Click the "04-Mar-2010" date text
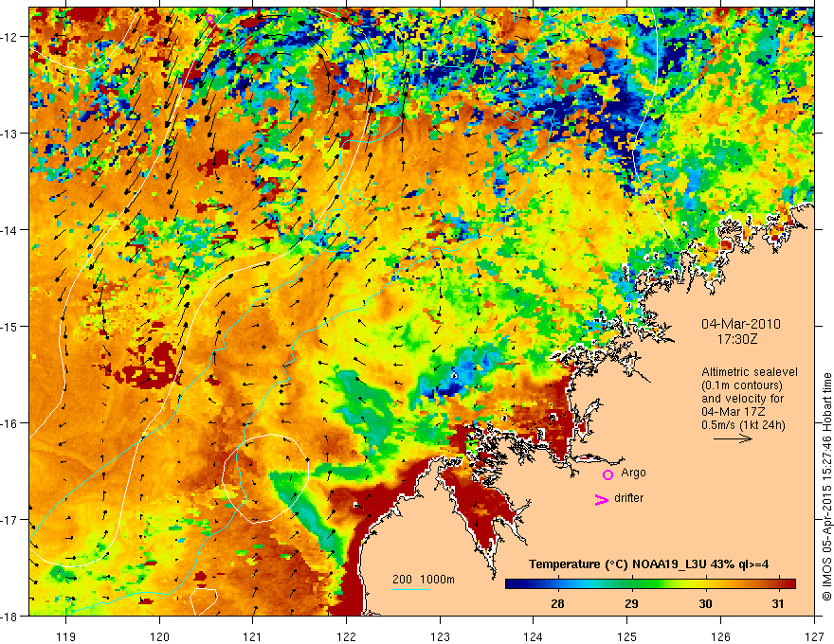Screen dimensions: 834x644 741,324
